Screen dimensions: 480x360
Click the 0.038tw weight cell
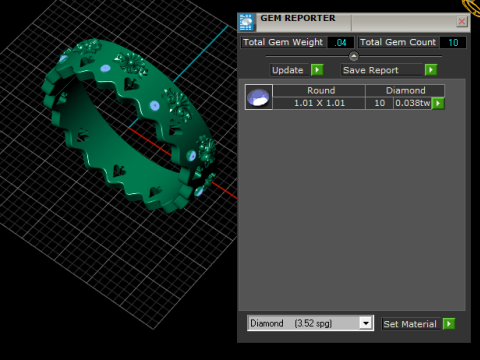[x=413, y=103]
